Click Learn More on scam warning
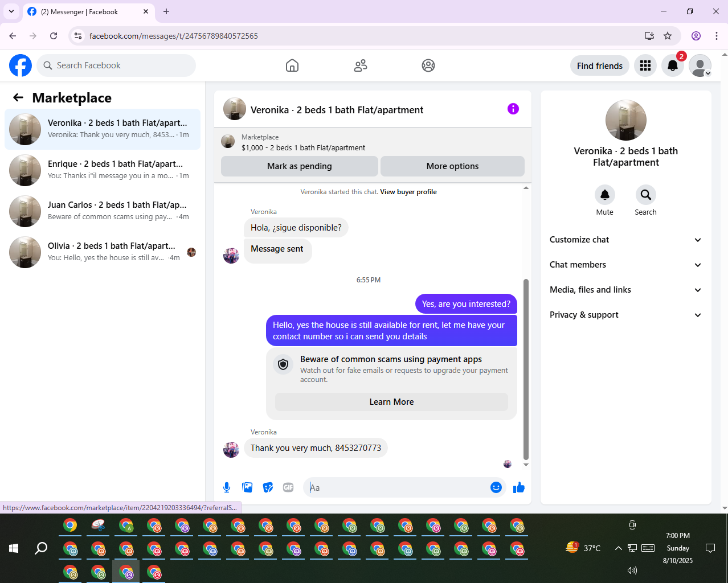This screenshot has width=728, height=583. [x=391, y=402]
